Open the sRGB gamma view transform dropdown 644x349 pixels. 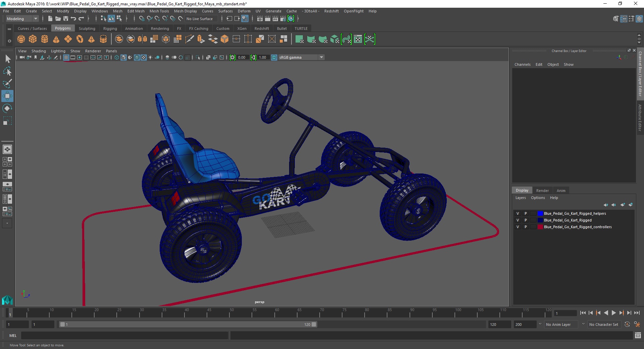click(302, 57)
